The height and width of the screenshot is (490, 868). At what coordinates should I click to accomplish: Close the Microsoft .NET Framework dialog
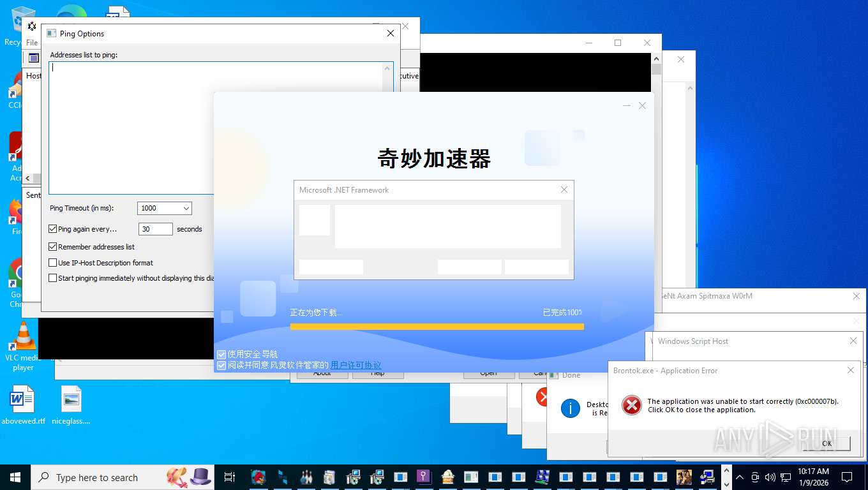[x=564, y=189]
